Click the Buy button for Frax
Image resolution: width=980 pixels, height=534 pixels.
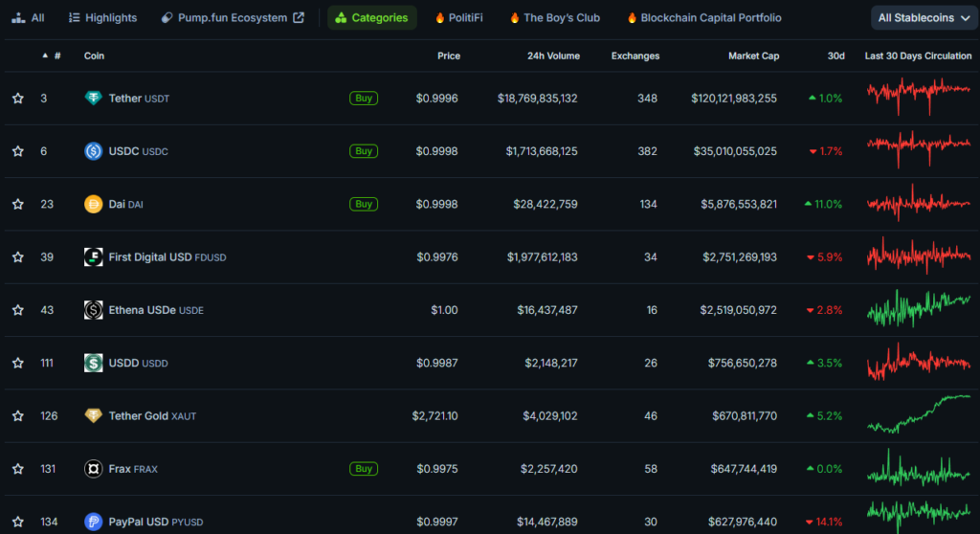[x=363, y=469]
